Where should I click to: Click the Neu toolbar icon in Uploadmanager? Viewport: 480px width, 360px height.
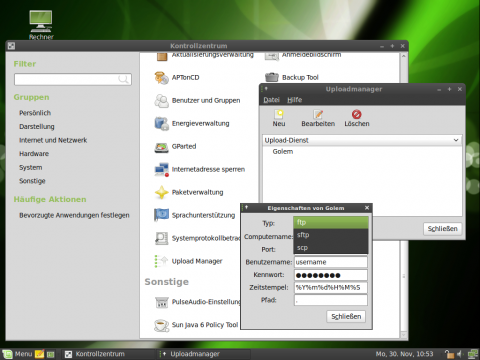(x=279, y=114)
